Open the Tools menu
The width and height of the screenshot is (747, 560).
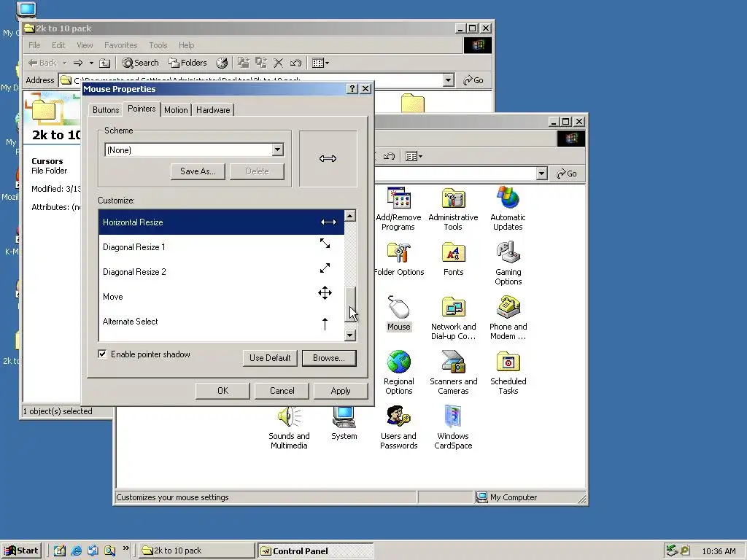tap(158, 45)
